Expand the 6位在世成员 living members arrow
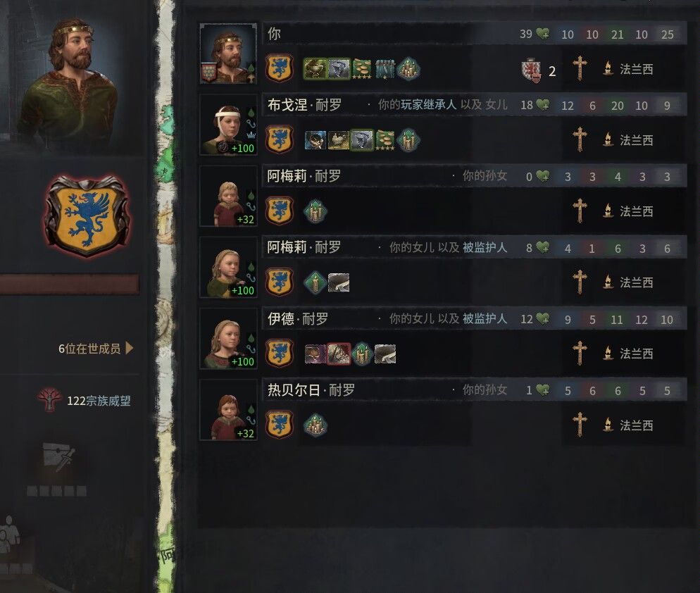Screen dimensions: 700x593 click(130, 348)
